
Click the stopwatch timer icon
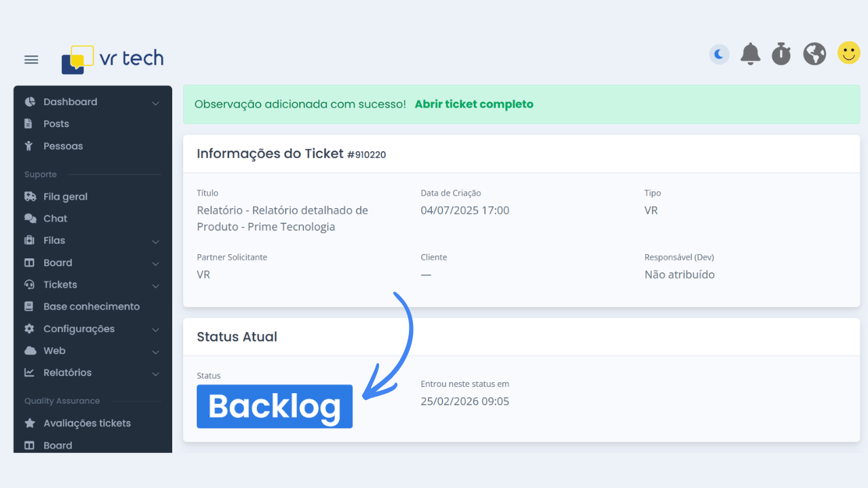781,54
